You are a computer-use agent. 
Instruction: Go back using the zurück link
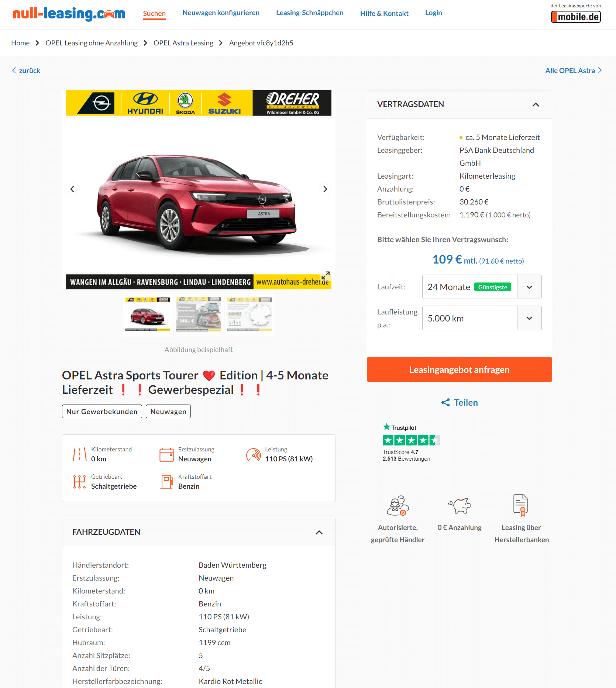tap(26, 70)
